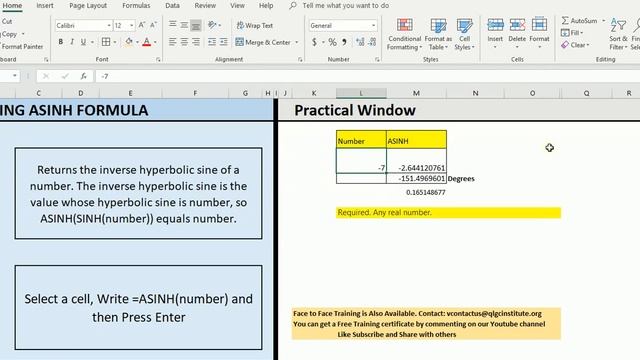
Task: Apply Percent Style
Action: tap(333, 42)
